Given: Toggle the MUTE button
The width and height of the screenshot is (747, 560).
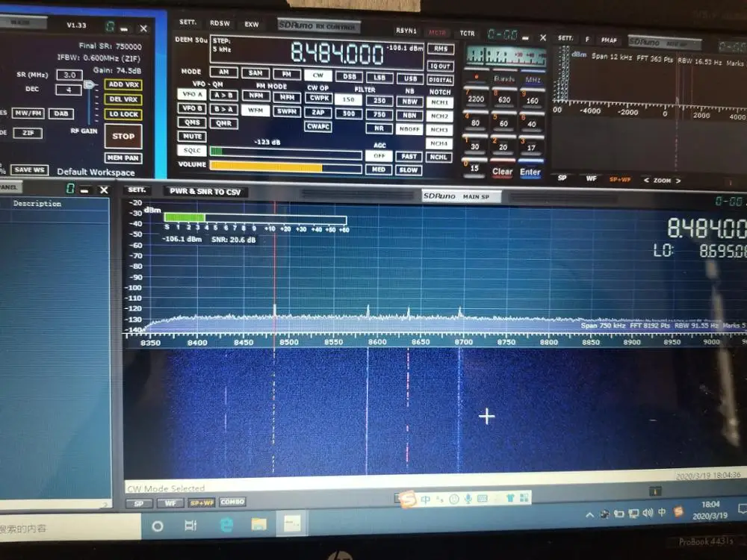Looking at the screenshot, I should click(192, 136).
